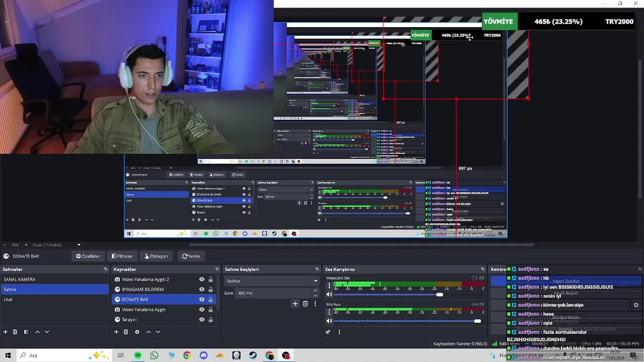Pop out the Sahne Geçişleri dock
Screen dimensions: 644x362
(317, 269)
